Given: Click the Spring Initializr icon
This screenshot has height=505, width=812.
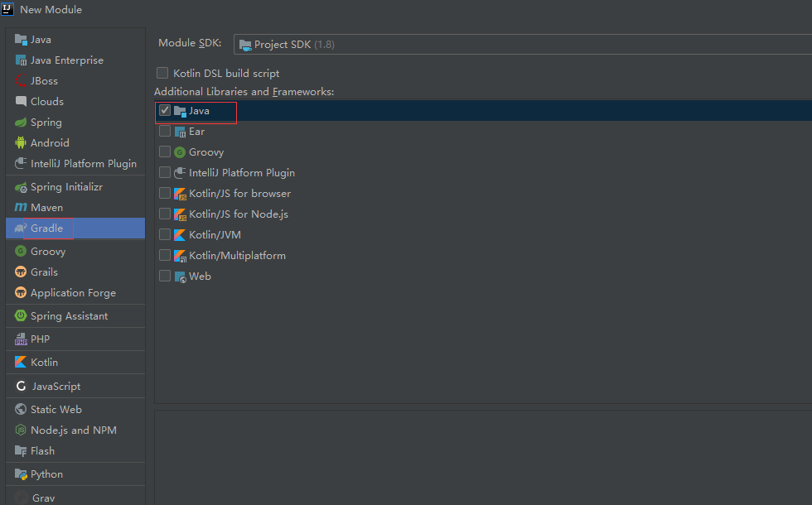Looking at the screenshot, I should [x=21, y=187].
